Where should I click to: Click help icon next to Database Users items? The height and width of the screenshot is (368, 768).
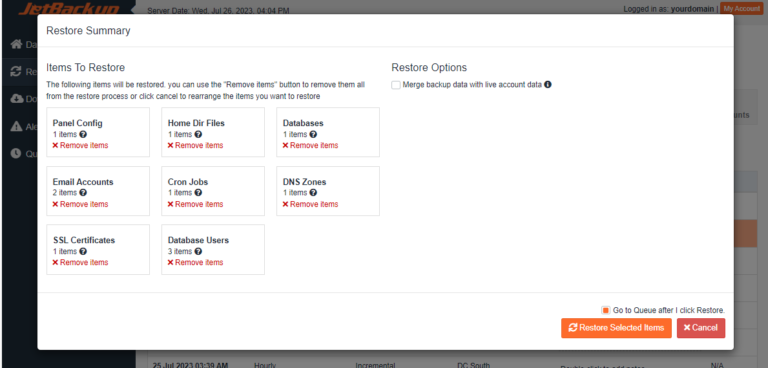point(198,251)
